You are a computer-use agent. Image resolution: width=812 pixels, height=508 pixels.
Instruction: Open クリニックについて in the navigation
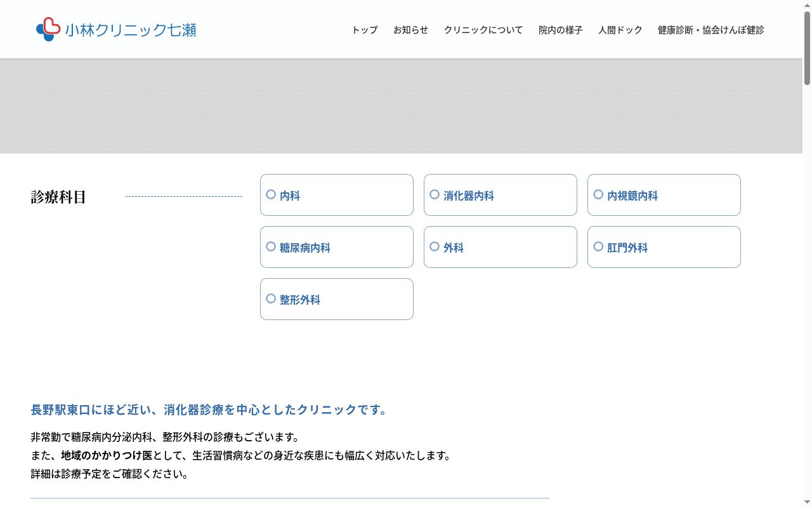point(483,30)
